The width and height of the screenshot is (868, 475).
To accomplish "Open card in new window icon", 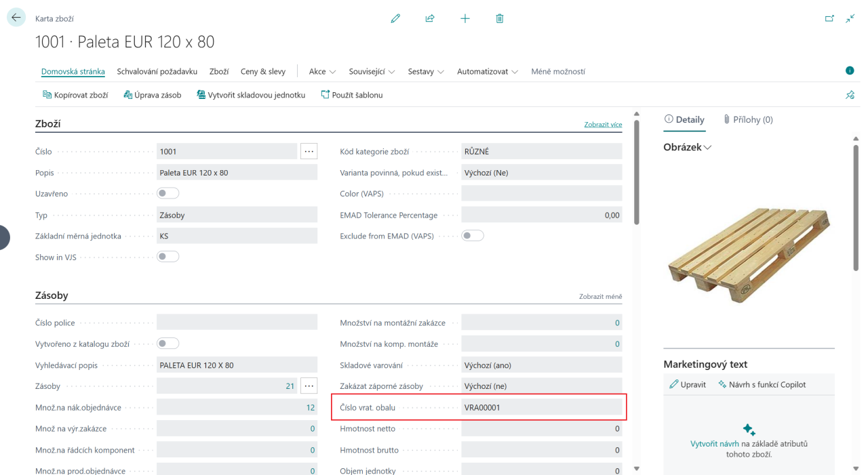I will pos(829,19).
